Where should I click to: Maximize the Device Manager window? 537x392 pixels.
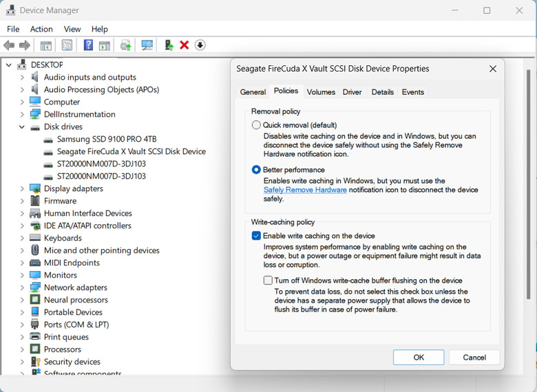coord(487,10)
